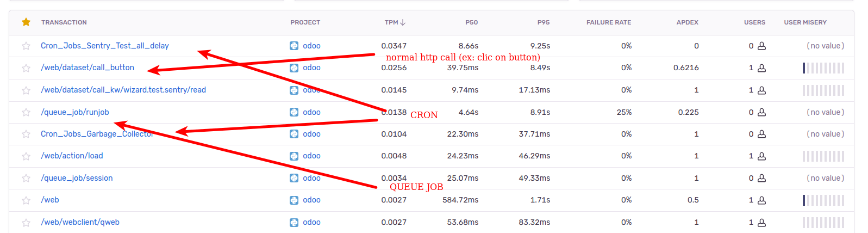Star the /web/action/load transaction
Image resolution: width=868 pixels, height=233 pixels.
click(x=26, y=156)
